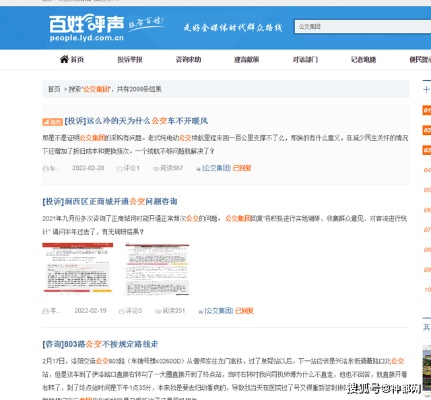Click the orange tag badge before first post
Viewport: 431px width, 400px height.
[52, 122]
